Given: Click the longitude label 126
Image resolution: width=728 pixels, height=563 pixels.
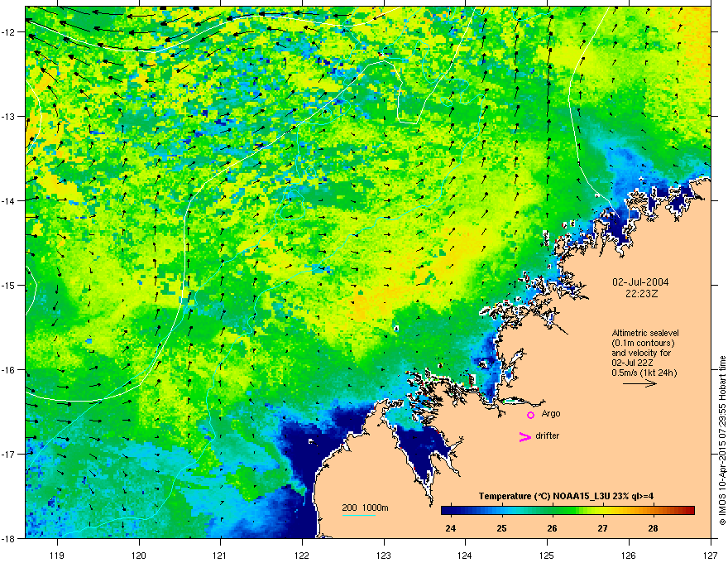Looking at the screenshot, I should pyautogui.click(x=629, y=555).
